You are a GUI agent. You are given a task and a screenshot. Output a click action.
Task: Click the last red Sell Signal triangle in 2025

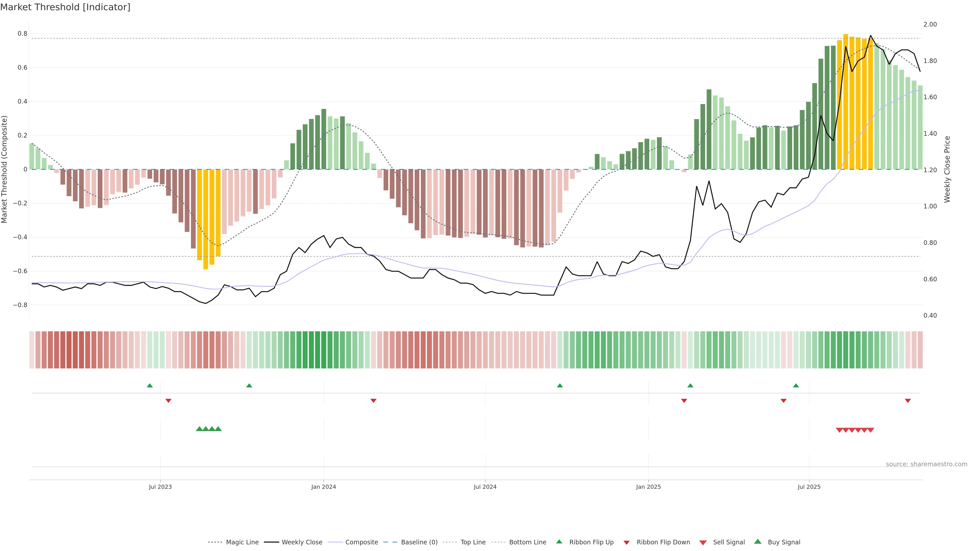pos(871,430)
